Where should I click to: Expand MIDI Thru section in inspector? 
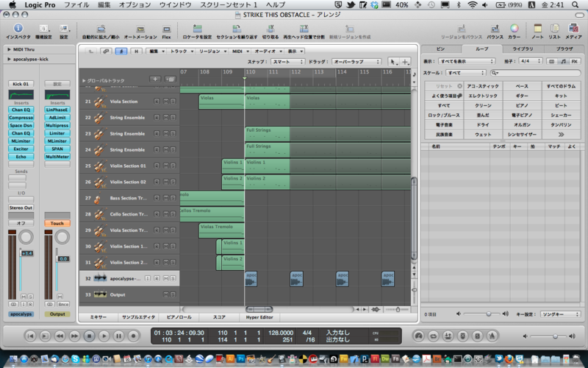9,49
